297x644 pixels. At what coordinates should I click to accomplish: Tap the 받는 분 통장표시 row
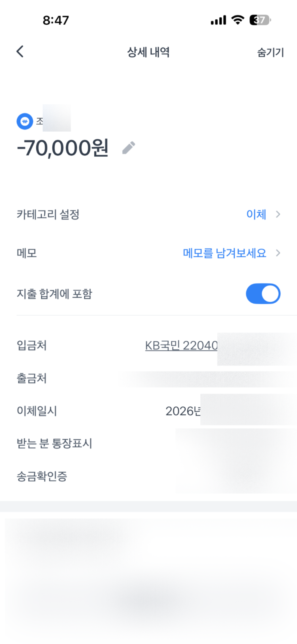click(148, 443)
